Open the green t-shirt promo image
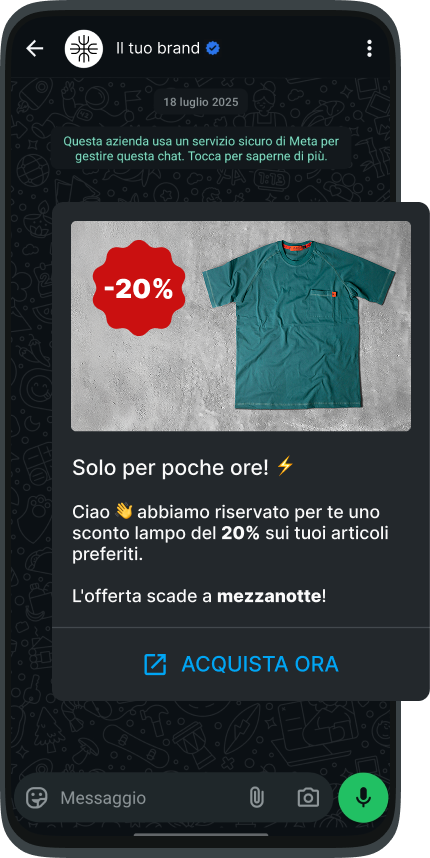This screenshot has width=430, height=858. click(x=241, y=326)
